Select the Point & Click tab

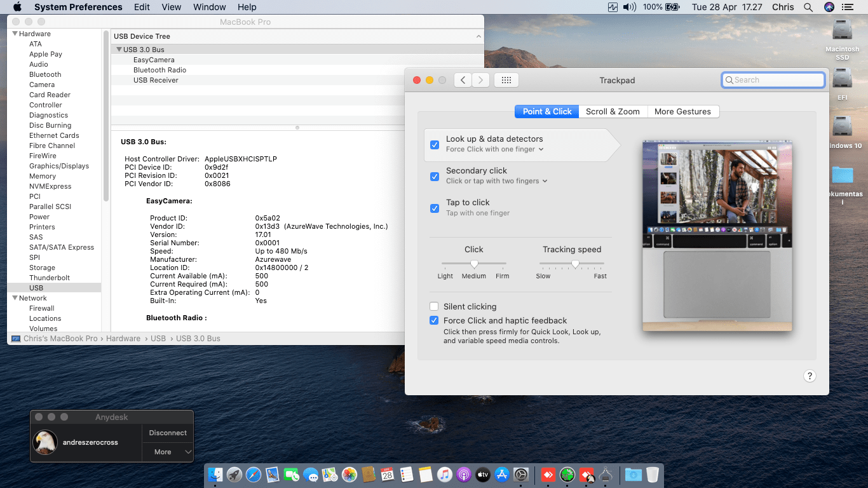tap(547, 111)
